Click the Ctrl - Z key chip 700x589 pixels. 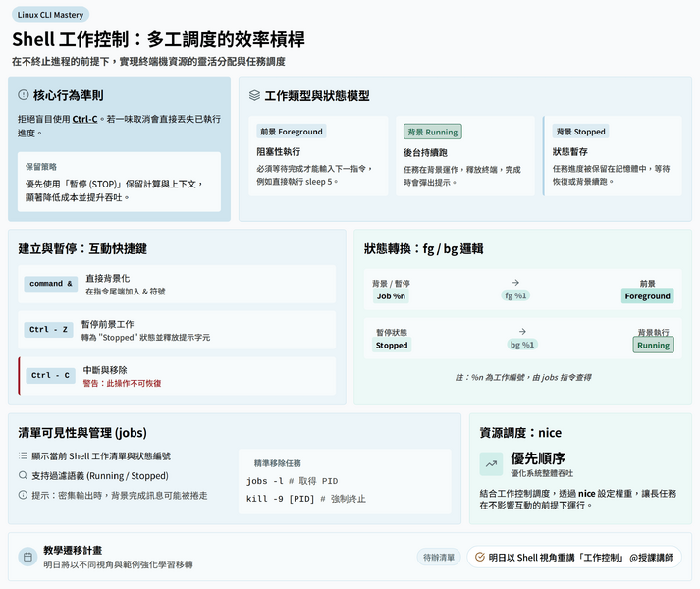point(49,330)
